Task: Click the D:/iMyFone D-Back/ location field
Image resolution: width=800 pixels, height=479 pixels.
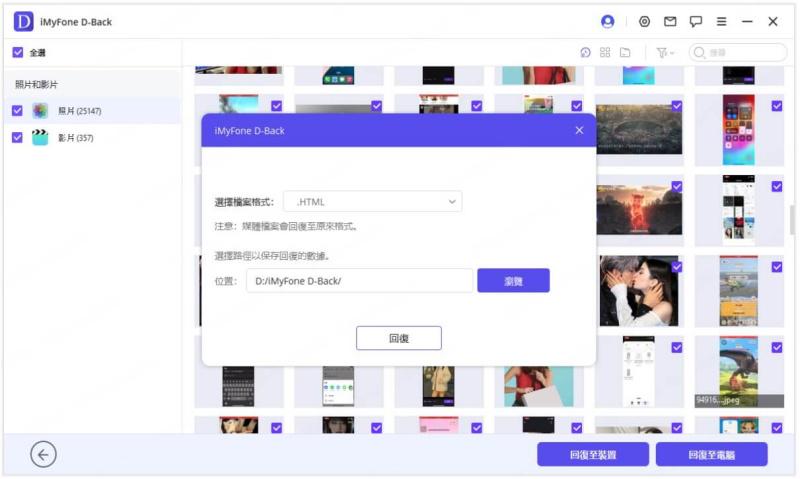Action: point(359,281)
